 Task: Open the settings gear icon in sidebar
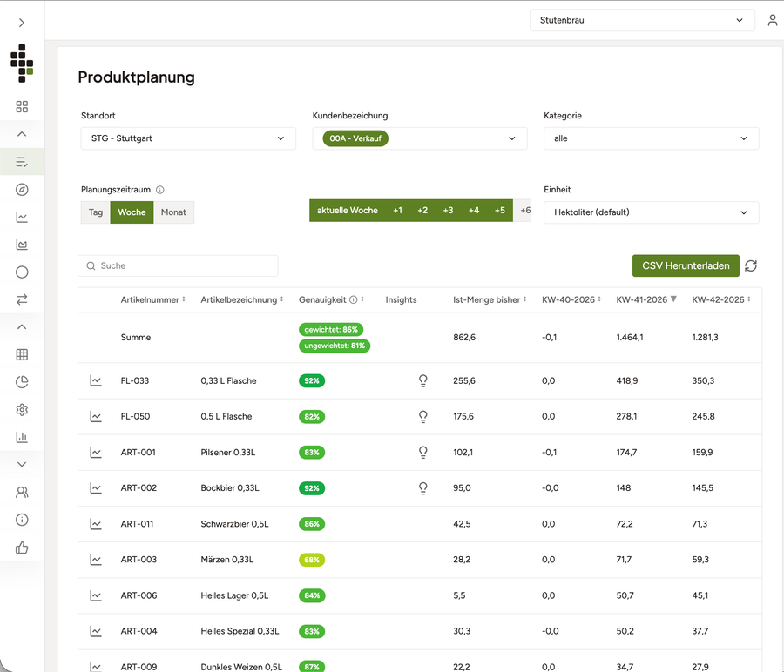point(22,410)
